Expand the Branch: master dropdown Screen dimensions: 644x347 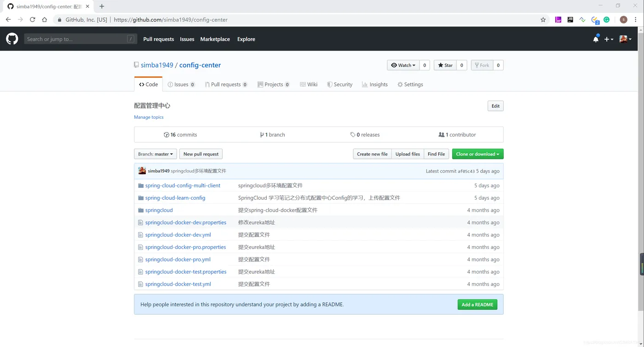point(155,154)
